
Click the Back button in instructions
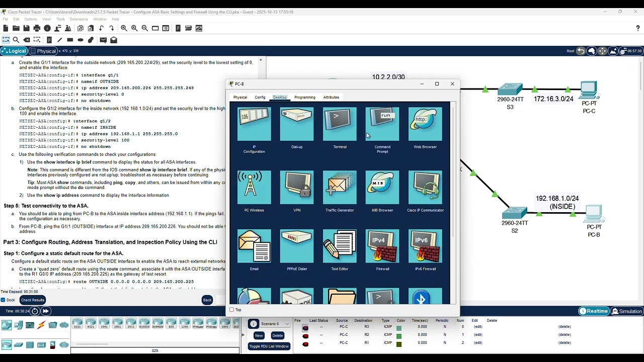pyautogui.click(x=207, y=300)
